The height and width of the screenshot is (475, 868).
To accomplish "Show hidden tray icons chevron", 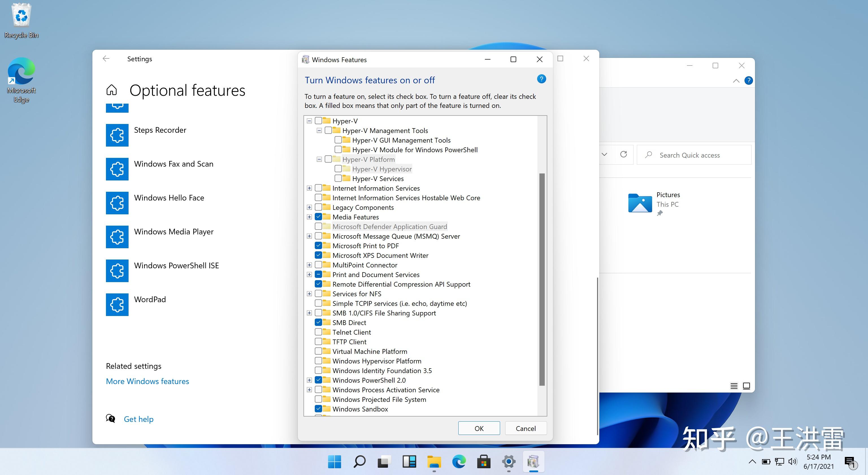I will (752, 461).
